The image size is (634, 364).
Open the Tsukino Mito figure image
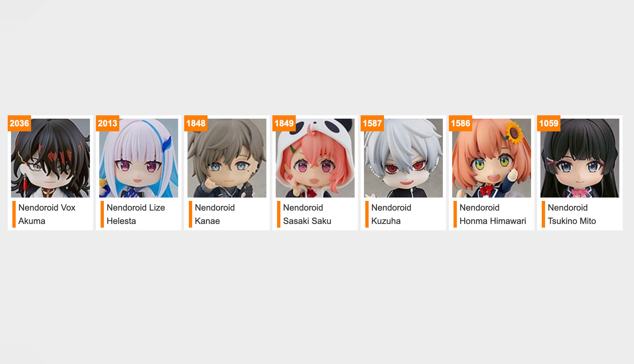[580, 158]
